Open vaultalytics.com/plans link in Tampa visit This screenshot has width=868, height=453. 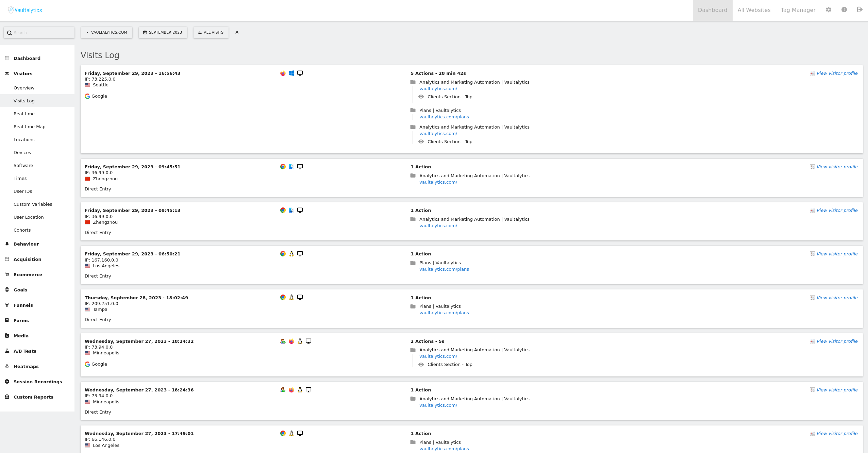(x=444, y=313)
